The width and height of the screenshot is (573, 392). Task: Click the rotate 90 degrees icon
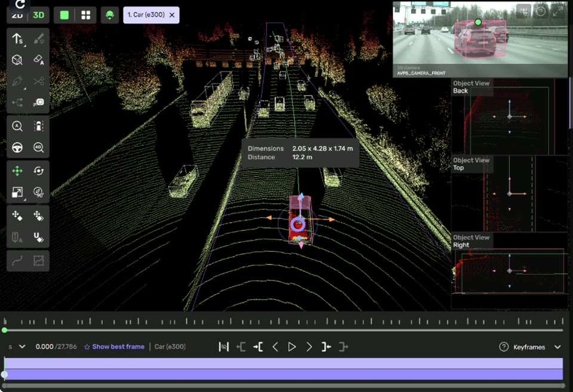(x=39, y=192)
